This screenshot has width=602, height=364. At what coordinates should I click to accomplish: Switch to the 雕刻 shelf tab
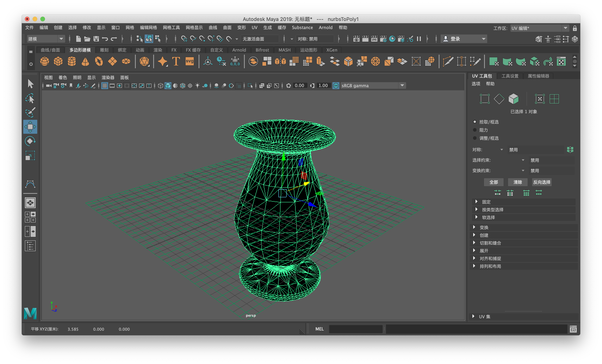click(104, 50)
